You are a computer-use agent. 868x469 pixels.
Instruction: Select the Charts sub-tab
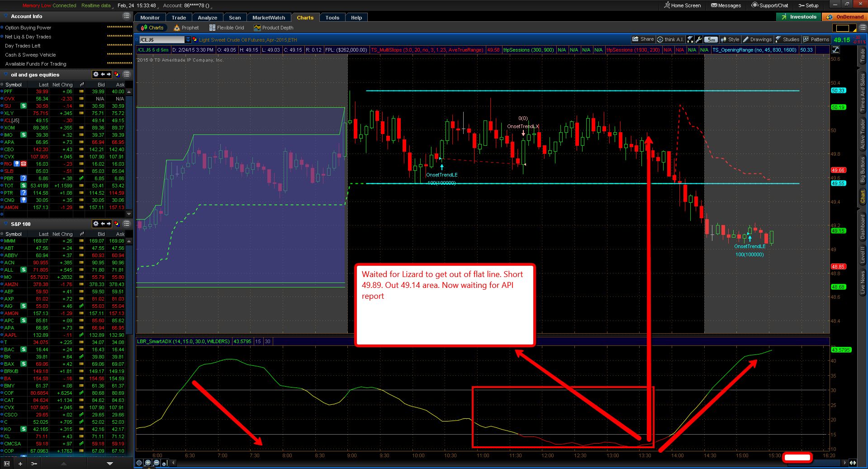152,28
